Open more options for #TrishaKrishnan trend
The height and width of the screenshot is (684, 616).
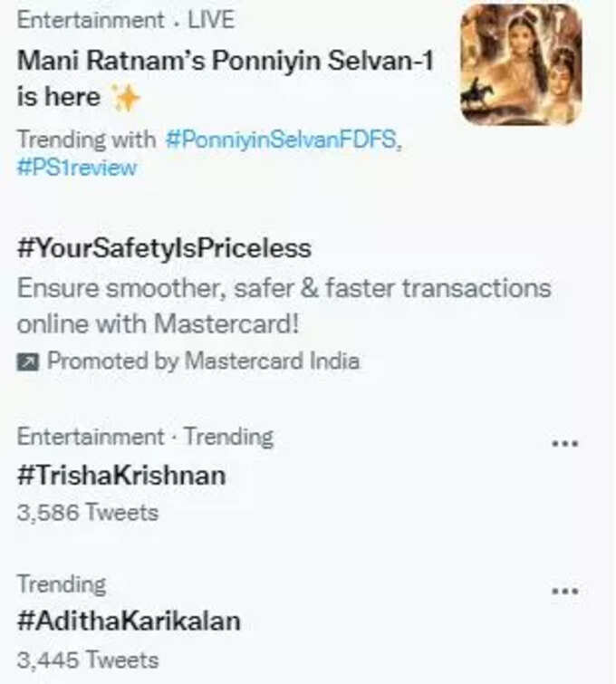point(565,444)
